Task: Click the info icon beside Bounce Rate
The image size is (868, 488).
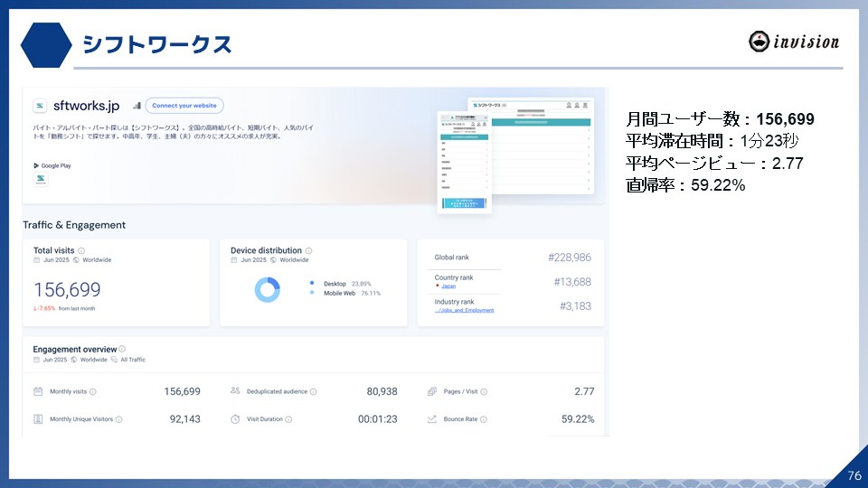Action: 483,419
